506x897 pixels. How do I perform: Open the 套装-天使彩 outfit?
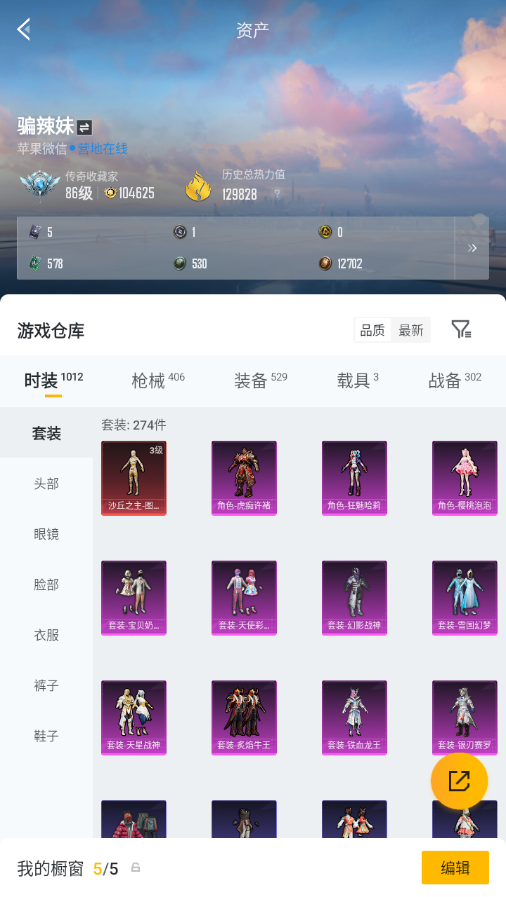[244, 598]
